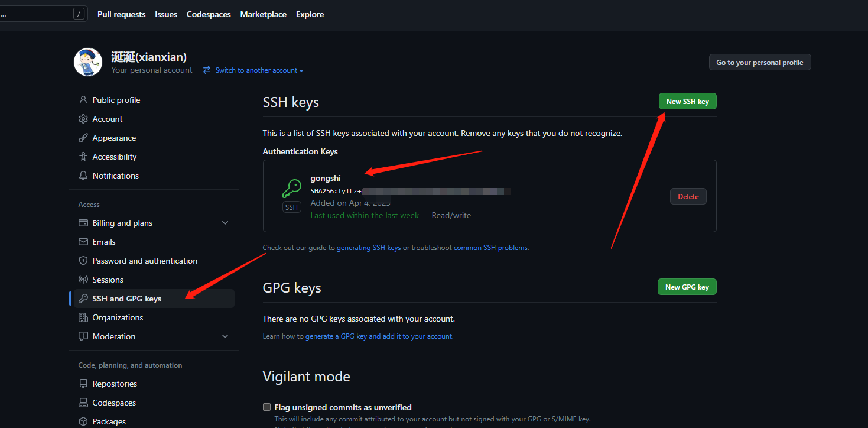
Task: Enable Flag unsigned commits as unverified
Action: click(x=267, y=407)
